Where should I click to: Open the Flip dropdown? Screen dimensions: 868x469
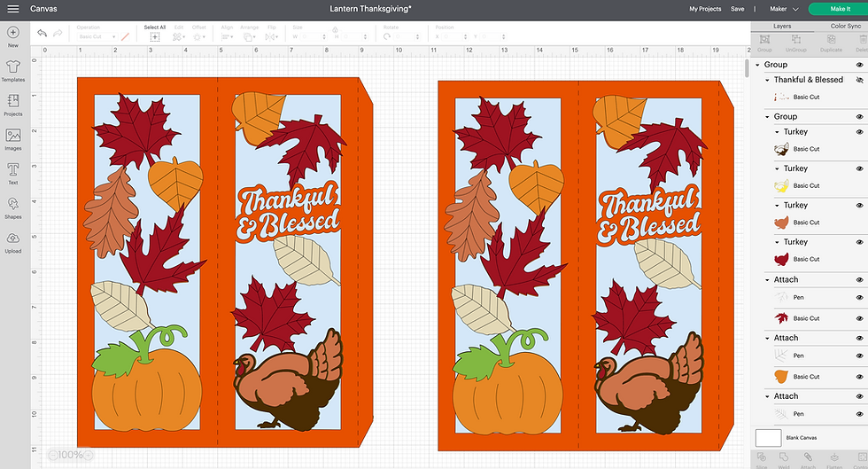[271, 36]
